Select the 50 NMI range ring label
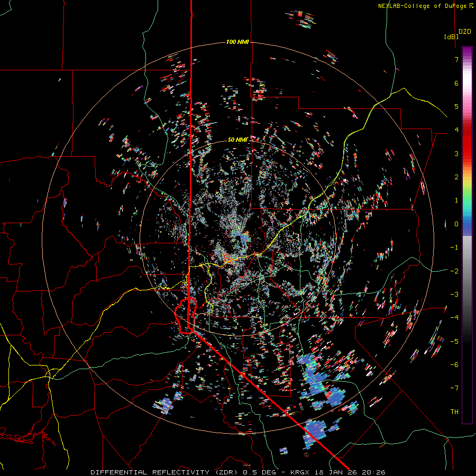Viewport: 476px width, 476px height. click(237, 140)
